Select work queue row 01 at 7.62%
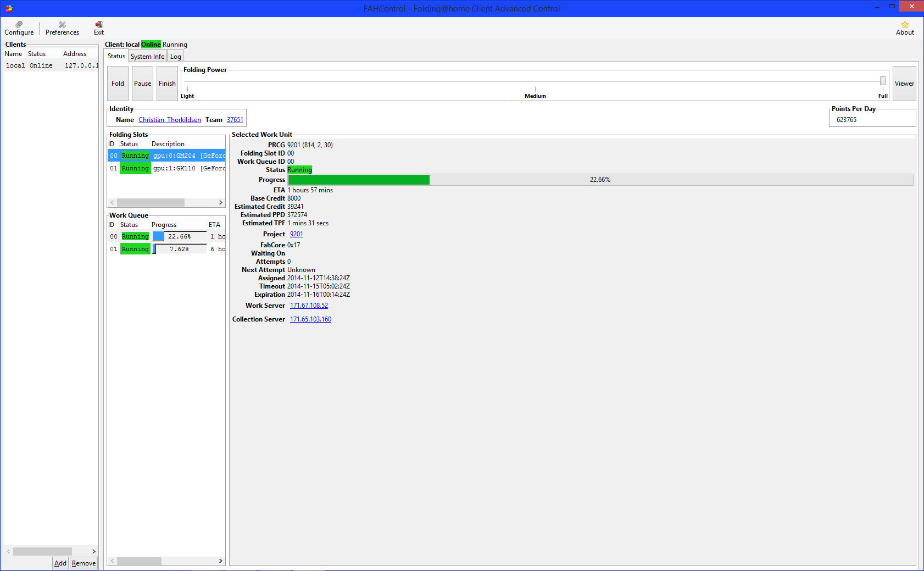This screenshot has height=571, width=924. coord(166,249)
